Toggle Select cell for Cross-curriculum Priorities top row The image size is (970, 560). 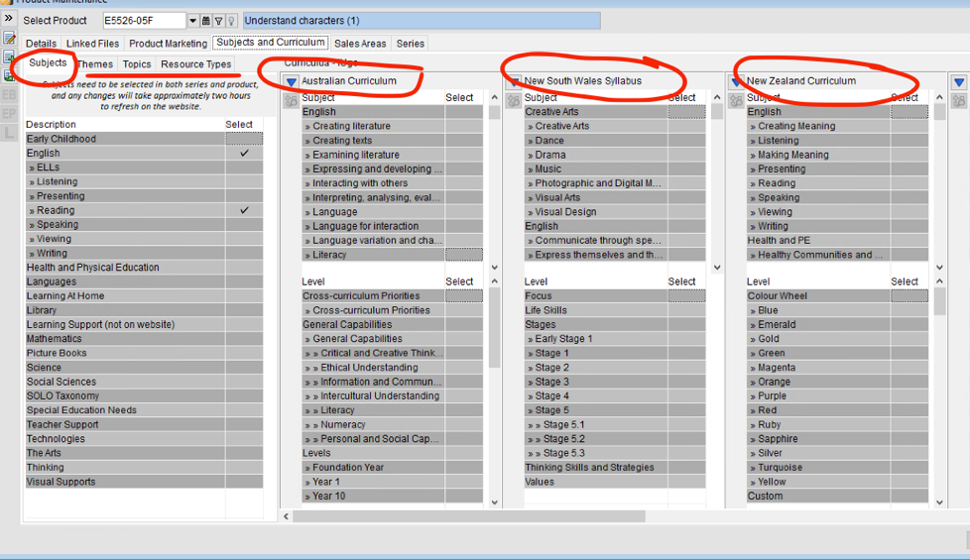[463, 296]
